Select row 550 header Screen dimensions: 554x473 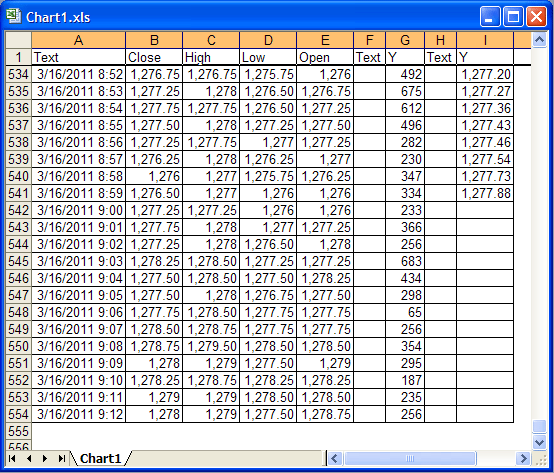[x=18, y=346]
